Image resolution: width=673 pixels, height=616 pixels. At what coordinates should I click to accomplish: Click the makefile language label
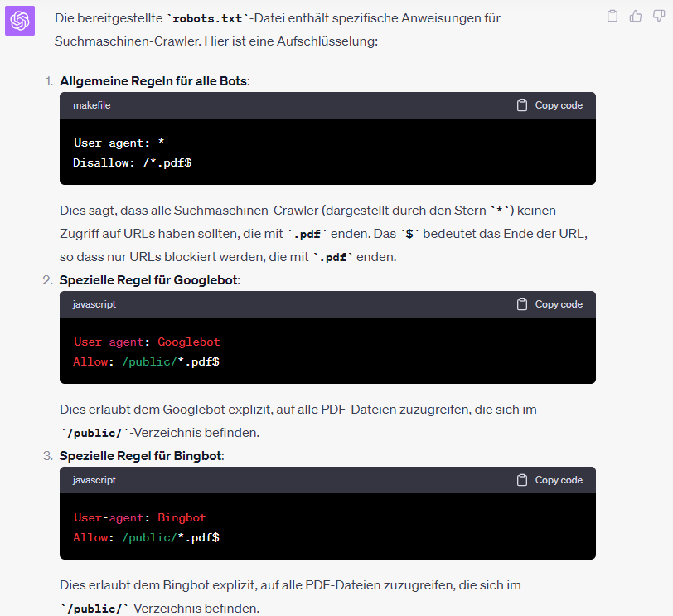pos(91,105)
